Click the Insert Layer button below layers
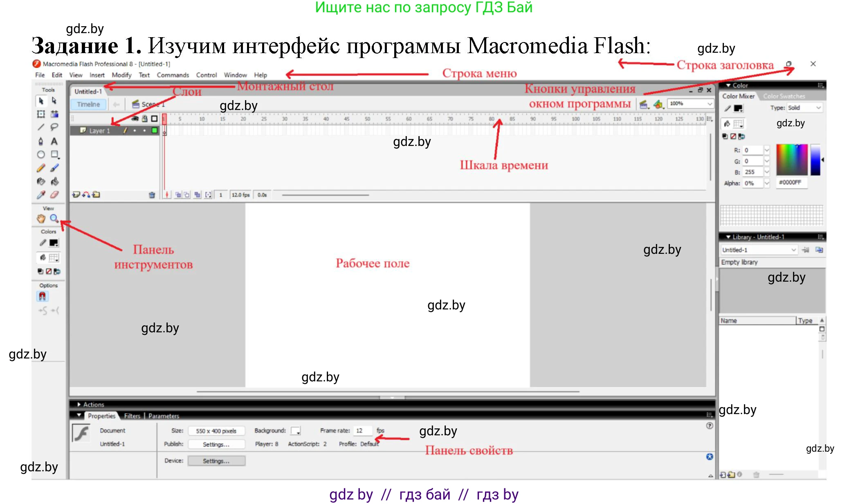This screenshot has height=504, width=849. (76, 195)
